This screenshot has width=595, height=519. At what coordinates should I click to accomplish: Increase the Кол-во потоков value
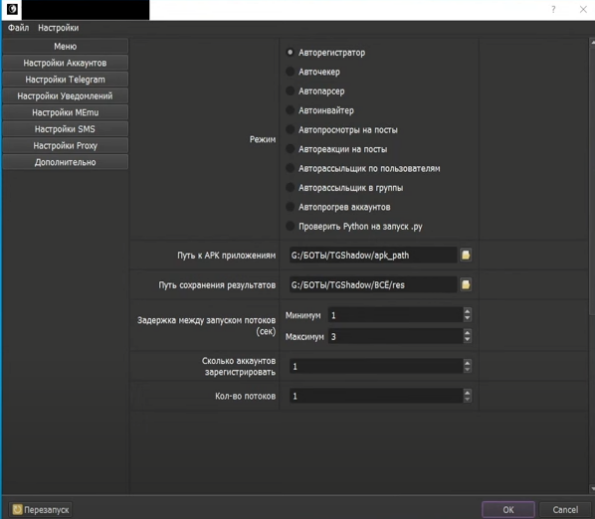click(x=467, y=392)
